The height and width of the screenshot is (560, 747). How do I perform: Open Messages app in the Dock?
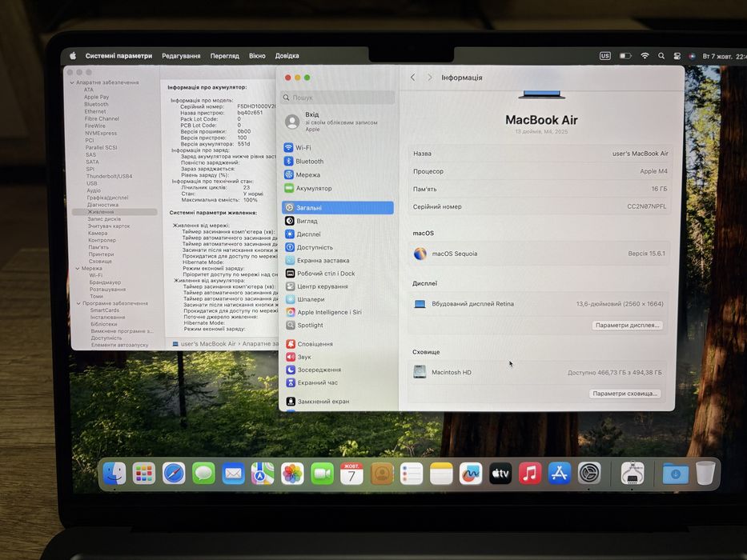(203, 474)
